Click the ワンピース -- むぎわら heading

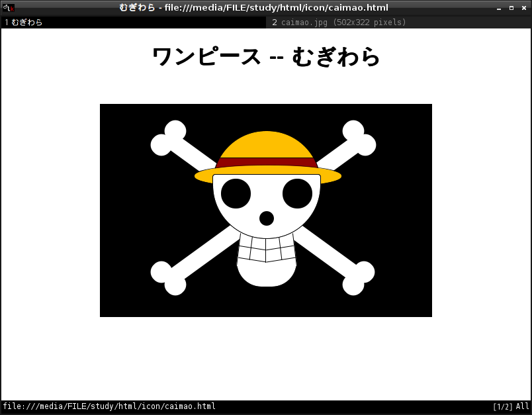click(x=266, y=57)
